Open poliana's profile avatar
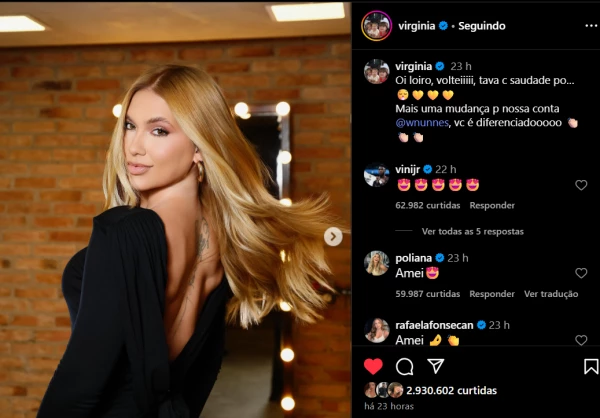Image resolution: width=600 pixels, height=418 pixels. (377, 263)
